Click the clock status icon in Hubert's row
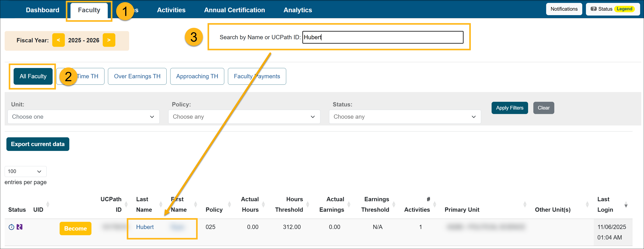 [11, 227]
